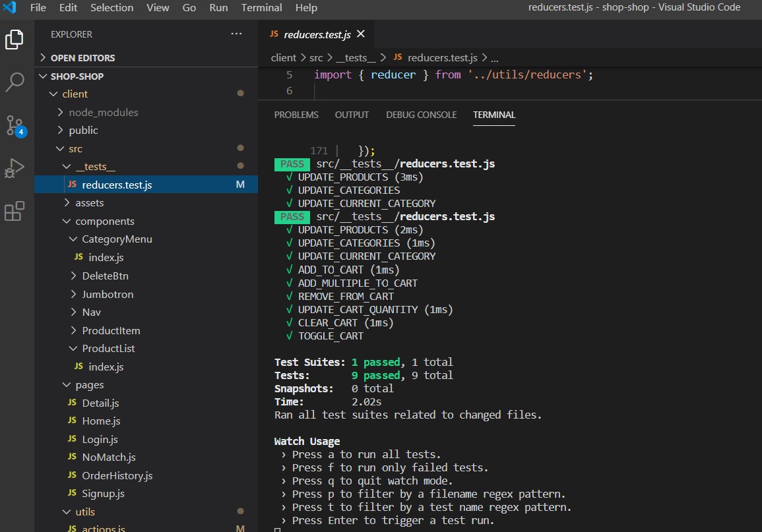Open the Extensions view
The image size is (762, 532).
(x=14, y=211)
